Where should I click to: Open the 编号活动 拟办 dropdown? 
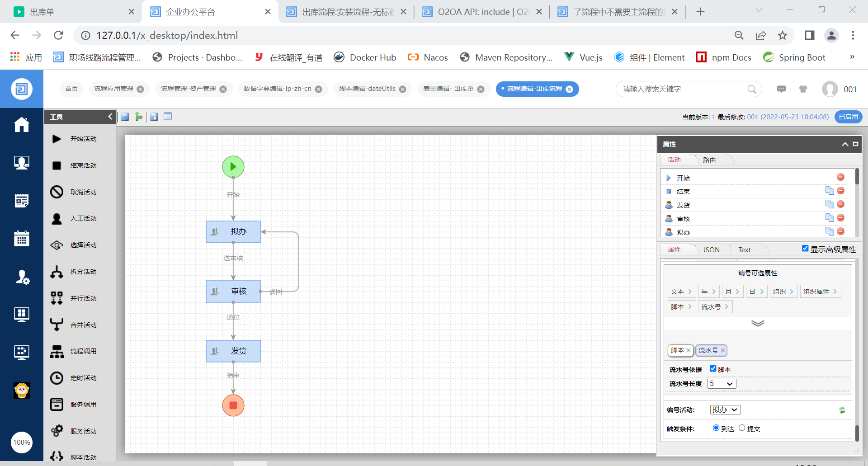click(726, 410)
